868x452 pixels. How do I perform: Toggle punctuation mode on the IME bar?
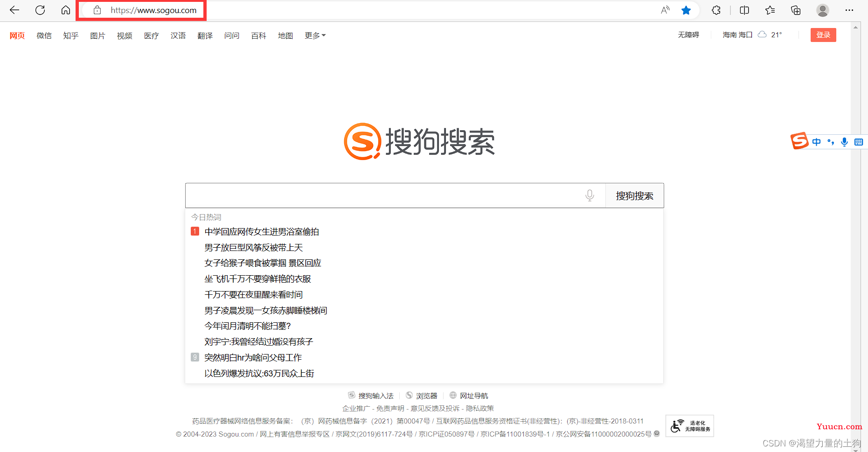831,142
